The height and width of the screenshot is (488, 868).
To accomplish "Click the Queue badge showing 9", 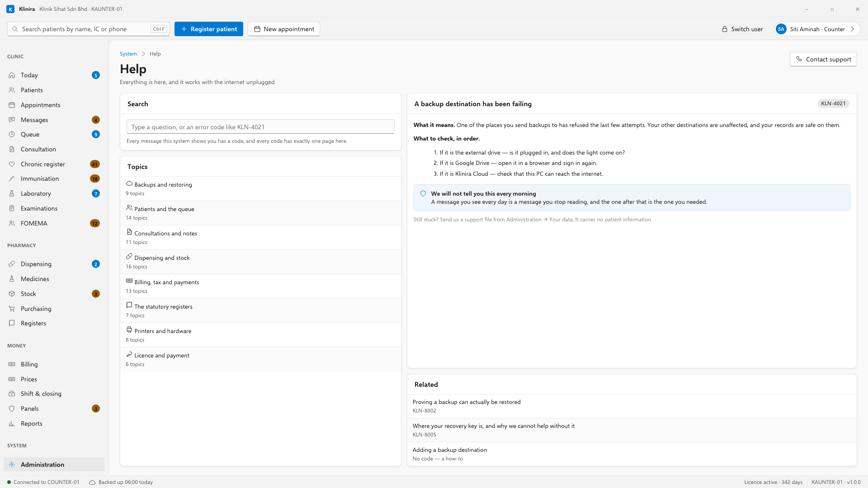I will click(x=95, y=134).
